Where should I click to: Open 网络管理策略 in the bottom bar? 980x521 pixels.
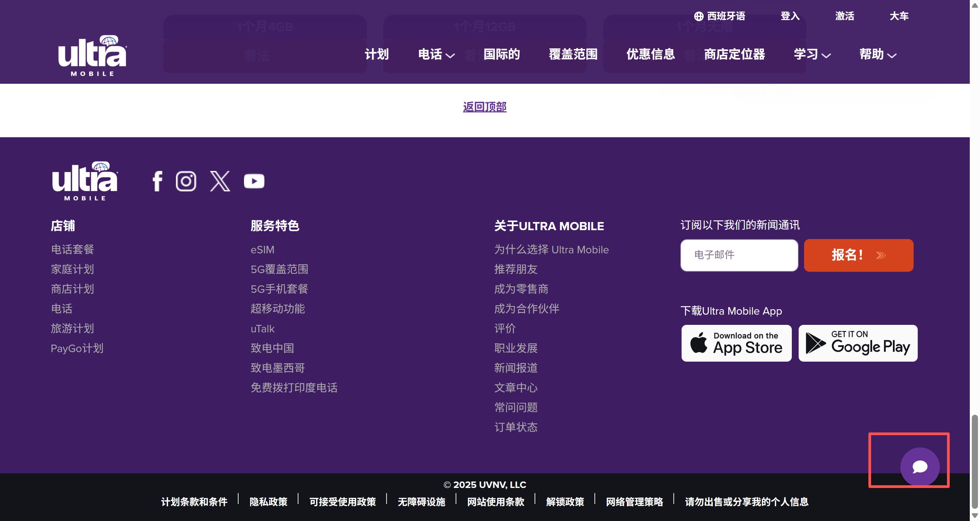[635, 502]
